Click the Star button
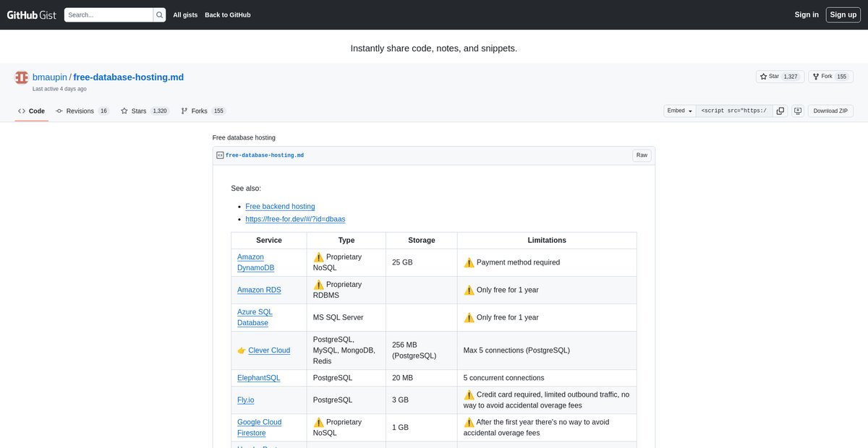The image size is (868, 448). (x=780, y=77)
